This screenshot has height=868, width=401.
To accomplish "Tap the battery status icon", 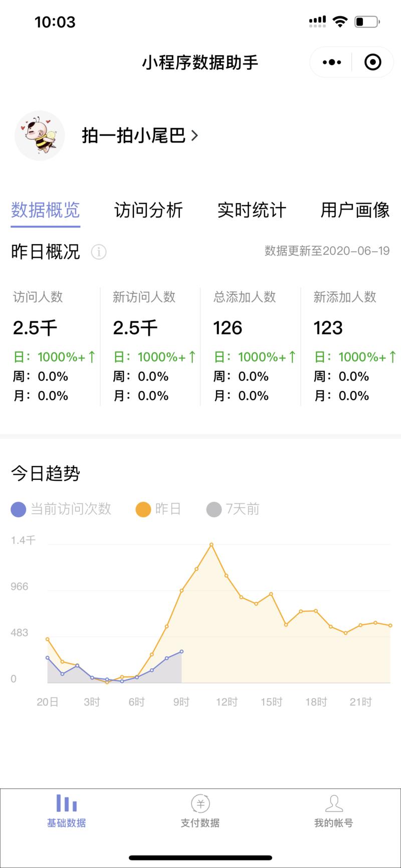I will 367,22.
